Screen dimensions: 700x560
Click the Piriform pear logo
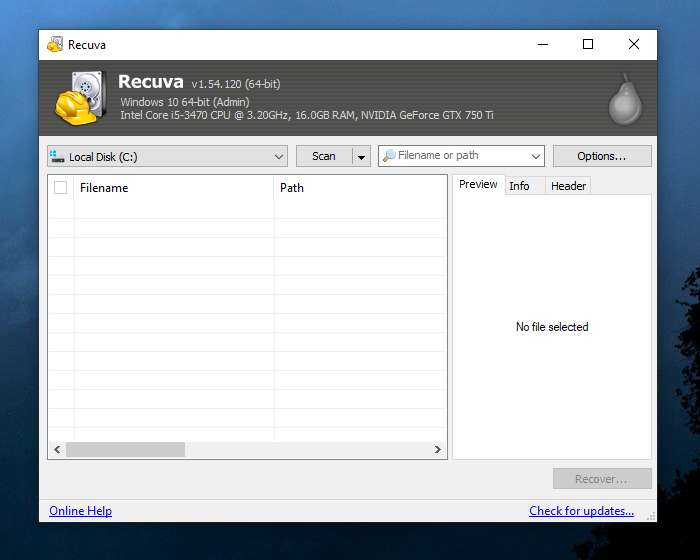pos(625,100)
